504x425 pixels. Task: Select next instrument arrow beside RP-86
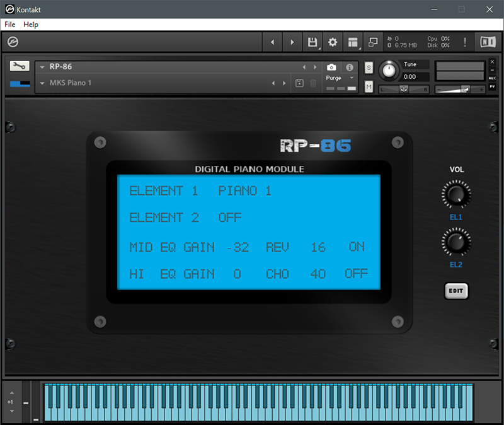315,67
